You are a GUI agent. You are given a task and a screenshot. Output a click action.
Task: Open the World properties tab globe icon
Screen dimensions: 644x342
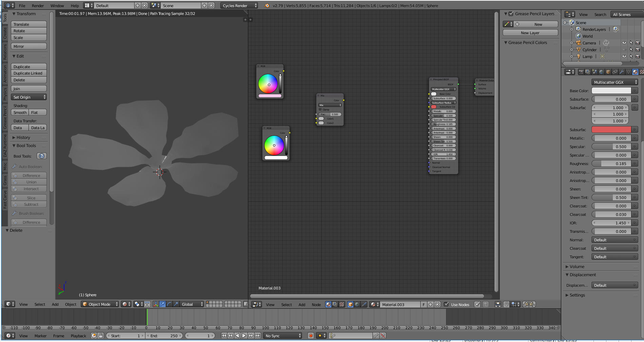601,72
